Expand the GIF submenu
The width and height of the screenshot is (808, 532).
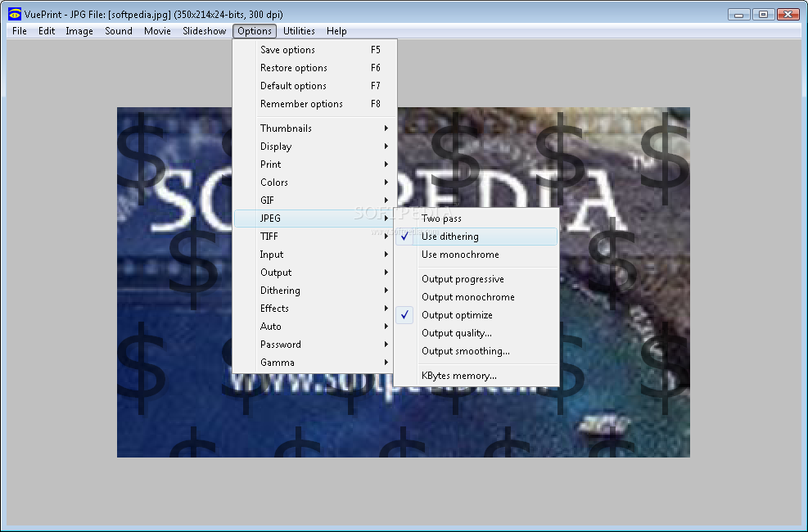(315, 201)
